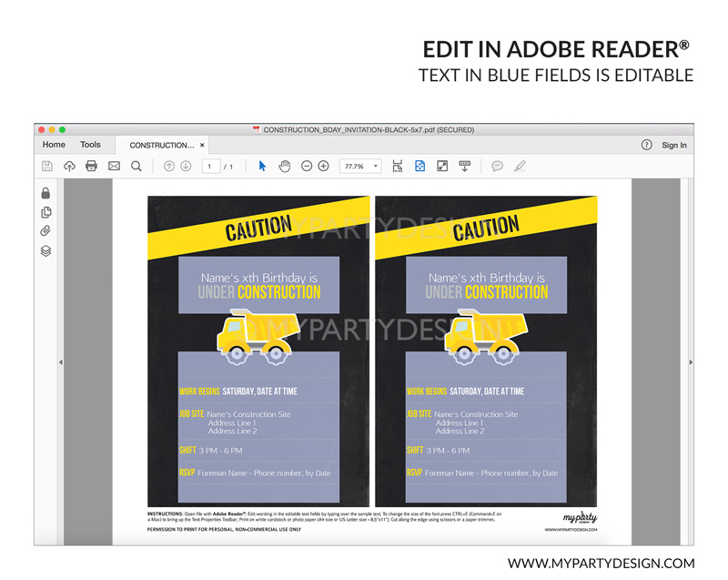The width and height of the screenshot is (728, 580).
Task: Click the email envelope icon
Action: click(x=114, y=167)
